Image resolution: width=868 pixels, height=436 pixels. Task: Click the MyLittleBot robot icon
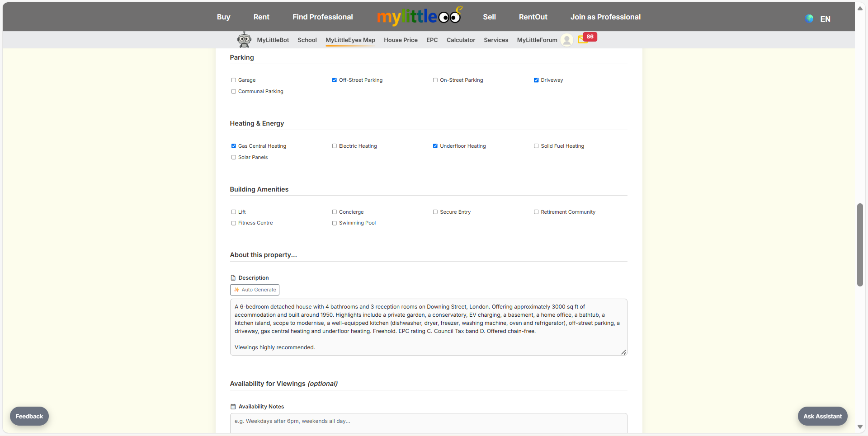pyautogui.click(x=244, y=40)
